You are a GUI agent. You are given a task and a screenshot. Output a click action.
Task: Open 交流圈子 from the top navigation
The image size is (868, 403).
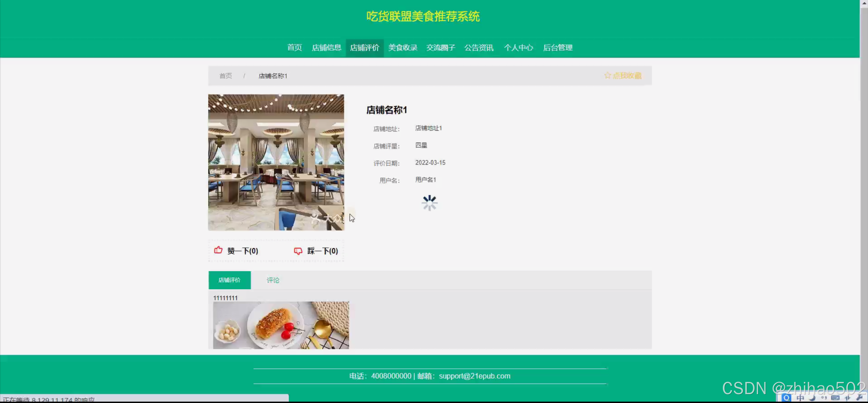(x=441, y=48)
